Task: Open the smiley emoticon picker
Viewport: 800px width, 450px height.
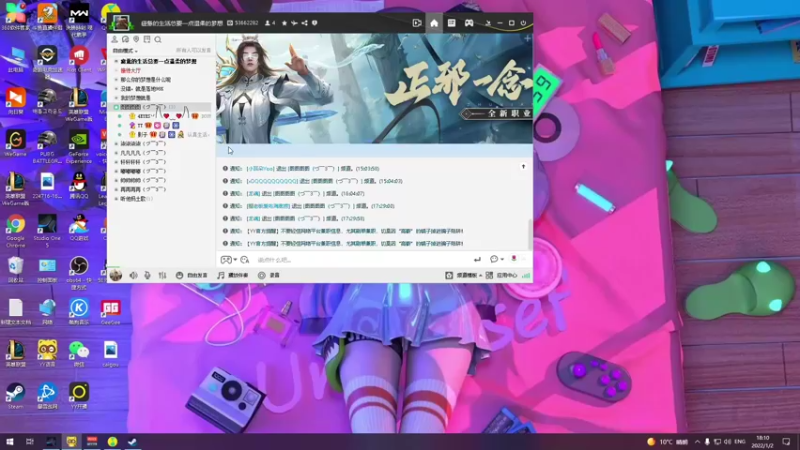Action: (245, 260)
